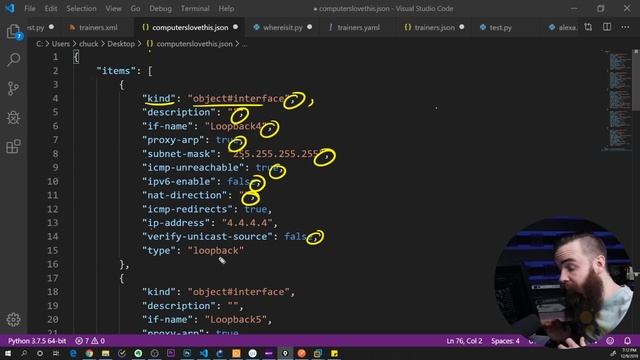Click the unsaved dot on trainers.json tab

click(462, 27)
